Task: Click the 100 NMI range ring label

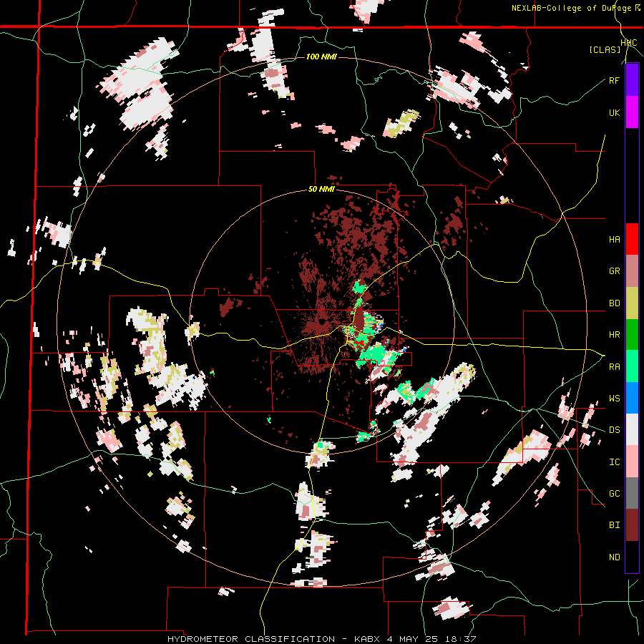Action: tap(321, 57)
